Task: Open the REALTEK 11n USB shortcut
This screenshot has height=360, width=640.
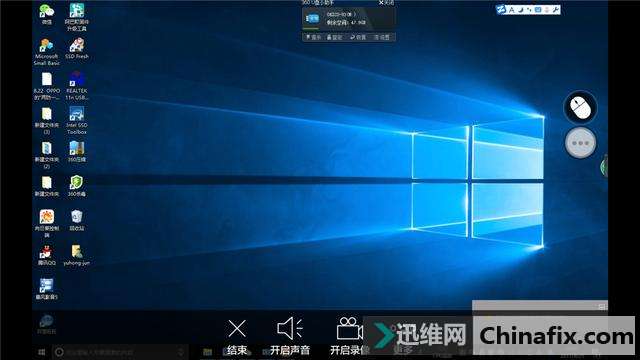Action: pyautogui.click(x=77, y=86)
